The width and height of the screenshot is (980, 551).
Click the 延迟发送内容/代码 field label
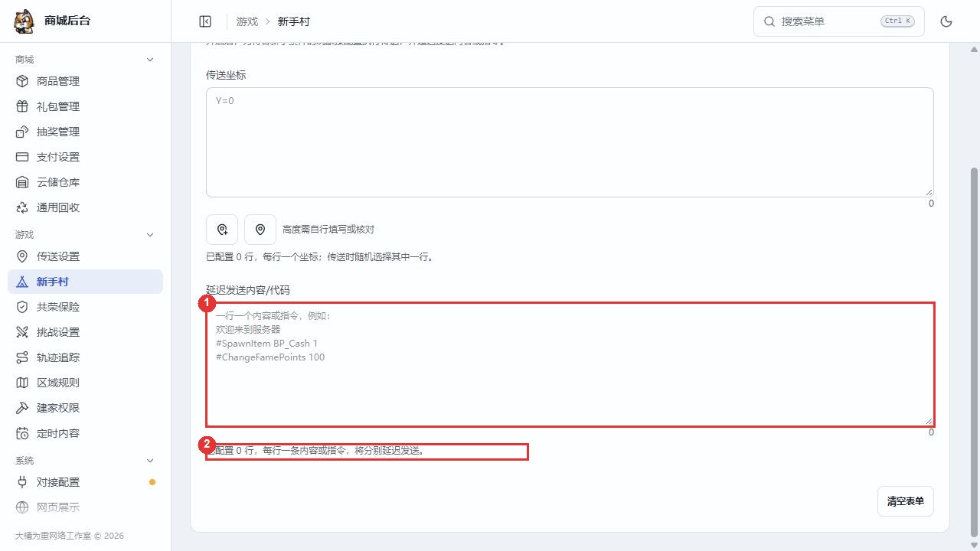point(248,290)
